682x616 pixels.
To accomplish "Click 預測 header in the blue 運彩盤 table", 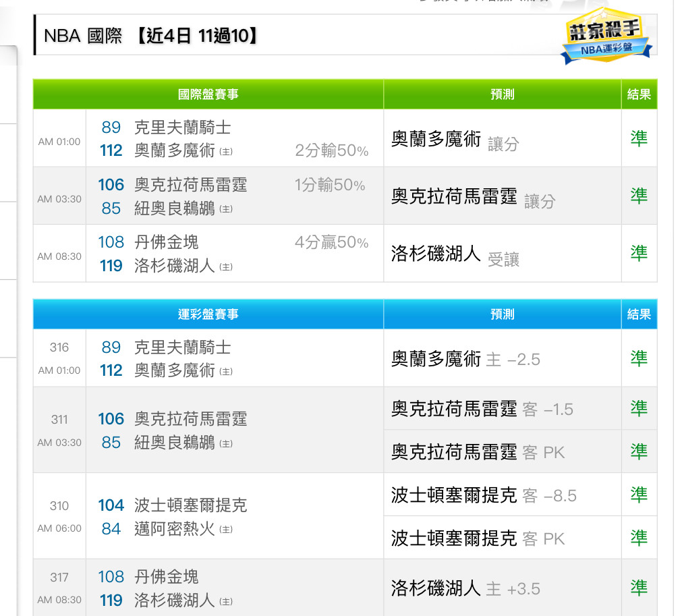I will point(503,314).
